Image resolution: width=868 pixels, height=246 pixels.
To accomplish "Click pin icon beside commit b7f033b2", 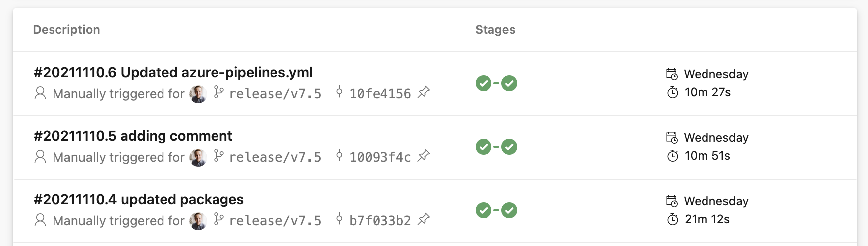I will click(424, 220).
